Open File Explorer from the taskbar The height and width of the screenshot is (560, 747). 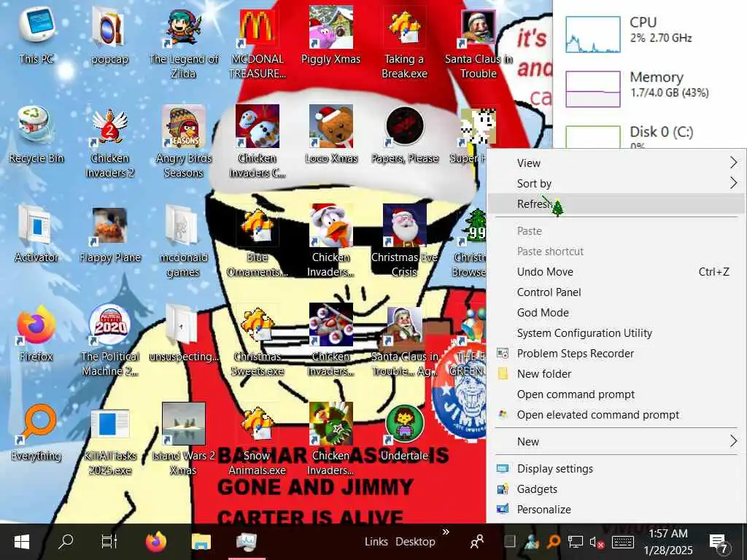click(x=201, y=542)
